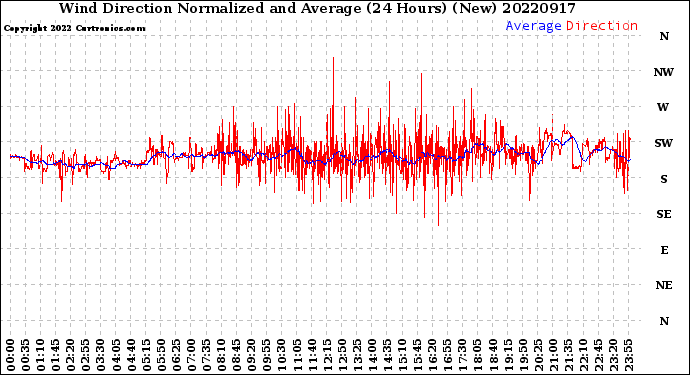
Task: Click the 21:00 time axis label
Action: click(x=553, y=355)
